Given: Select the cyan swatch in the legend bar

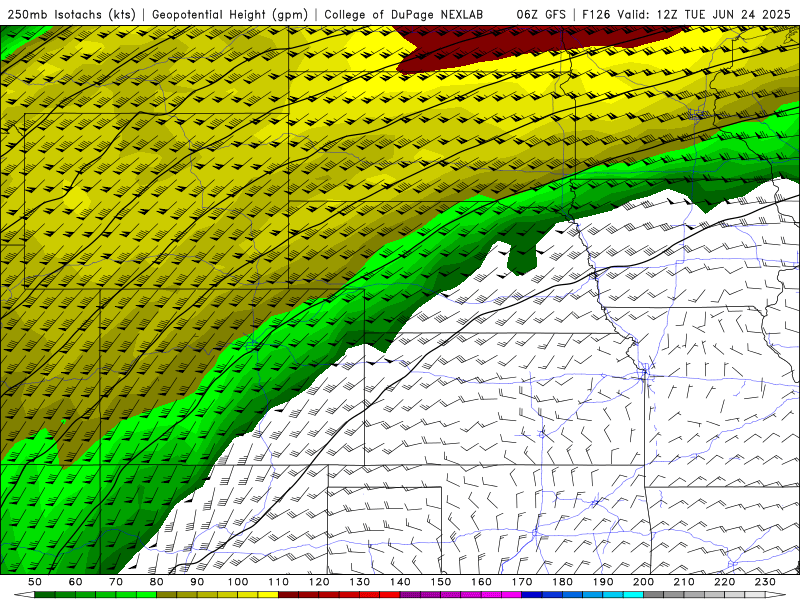Looking at the screenshot, I should coord(633,595).
